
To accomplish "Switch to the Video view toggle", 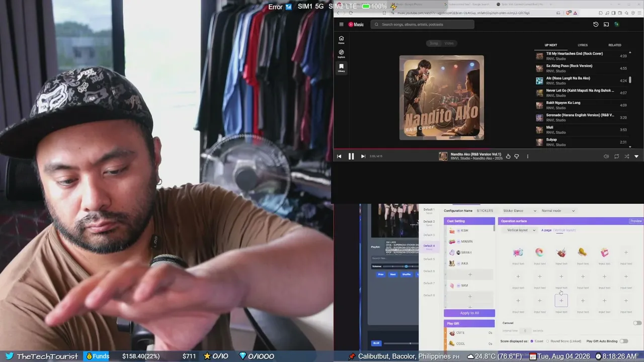I will tap(449, 43).
